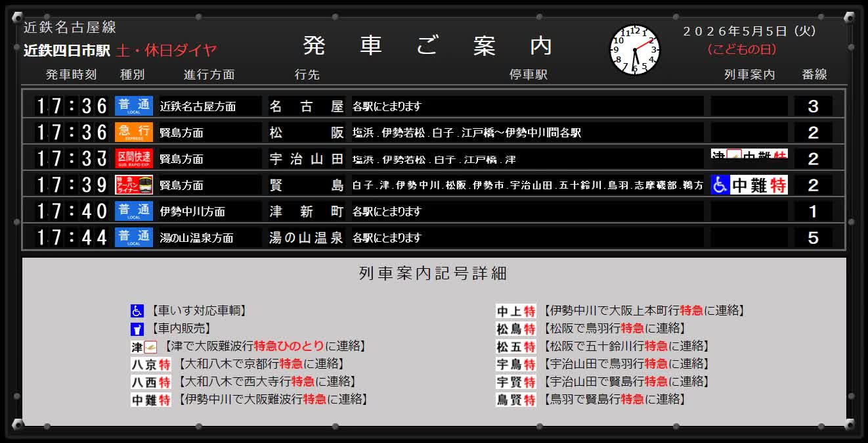Image resolution: width=868 pixels, height=443 pixels.
Task: Click platform number 3
Action: coord(814,106)
